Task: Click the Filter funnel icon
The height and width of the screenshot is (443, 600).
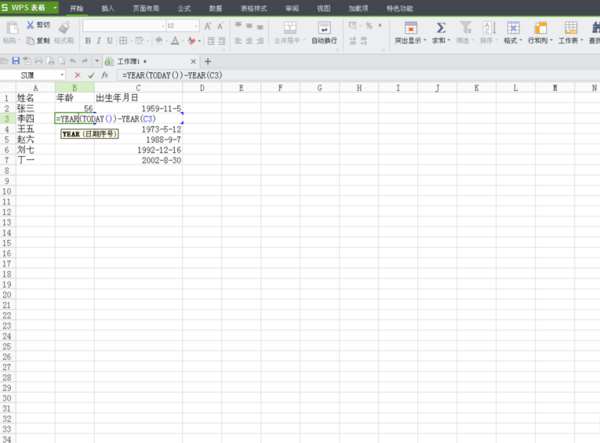Action: 465,28
